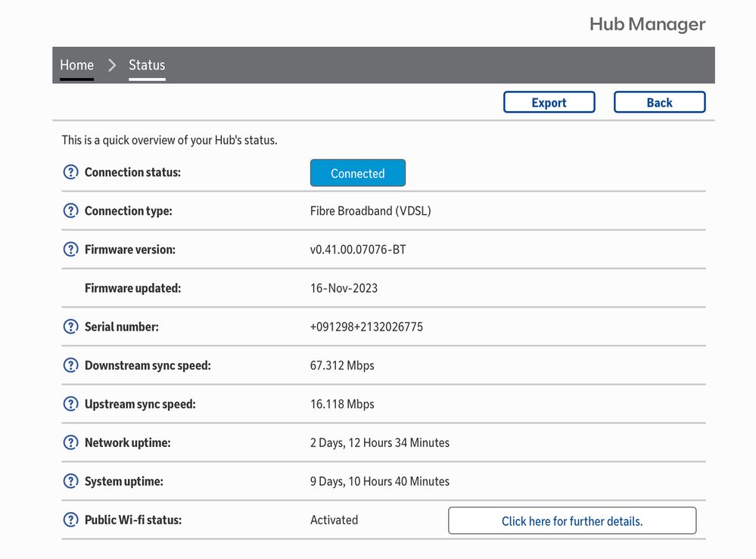The image size is (756, 559).
Task: Click the serial number value +091298+2132026775
Action: pos(366,327)
